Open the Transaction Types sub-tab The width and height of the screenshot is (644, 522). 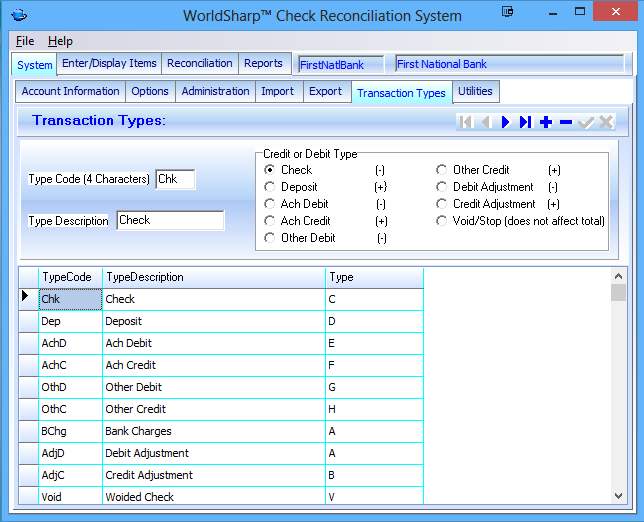click(x=401, y=93)
